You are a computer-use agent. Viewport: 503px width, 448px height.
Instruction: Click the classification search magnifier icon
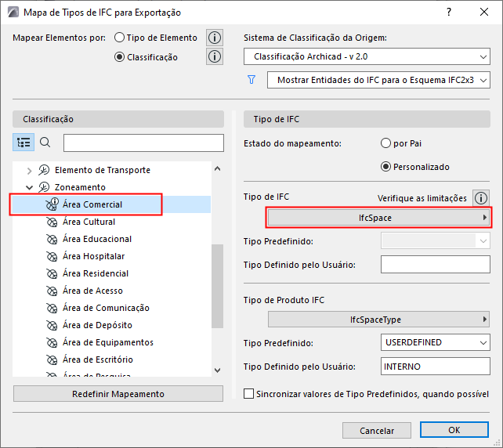pos(45,143)
